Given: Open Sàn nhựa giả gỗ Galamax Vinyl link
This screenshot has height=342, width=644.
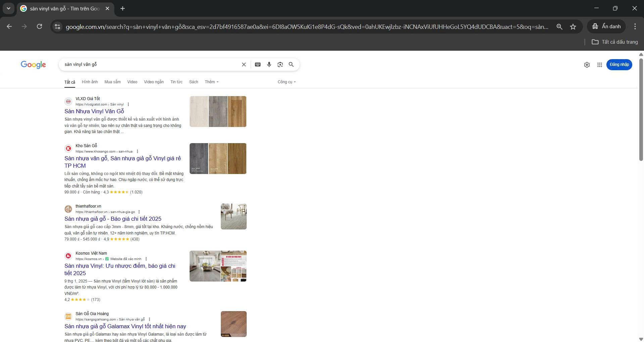Looking at the screenshot, I should pyautogui.click(x=125, y=326).
